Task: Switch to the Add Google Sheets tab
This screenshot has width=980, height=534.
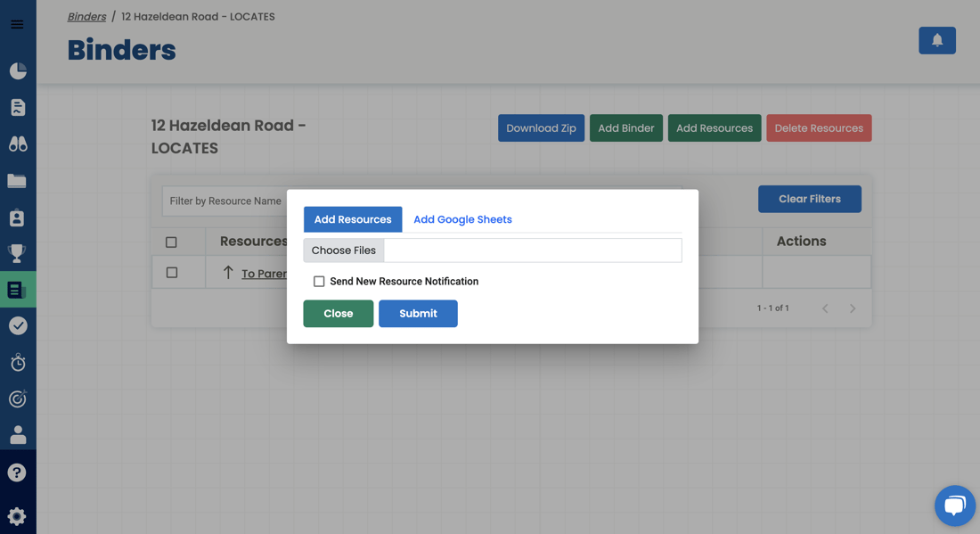Action: (462, 219)
